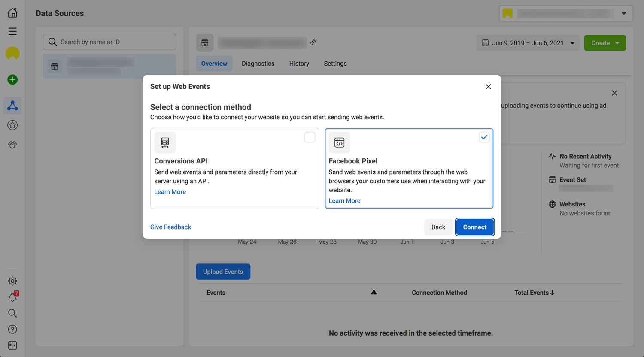Click the Data Sources page heading

pos(60,13)
